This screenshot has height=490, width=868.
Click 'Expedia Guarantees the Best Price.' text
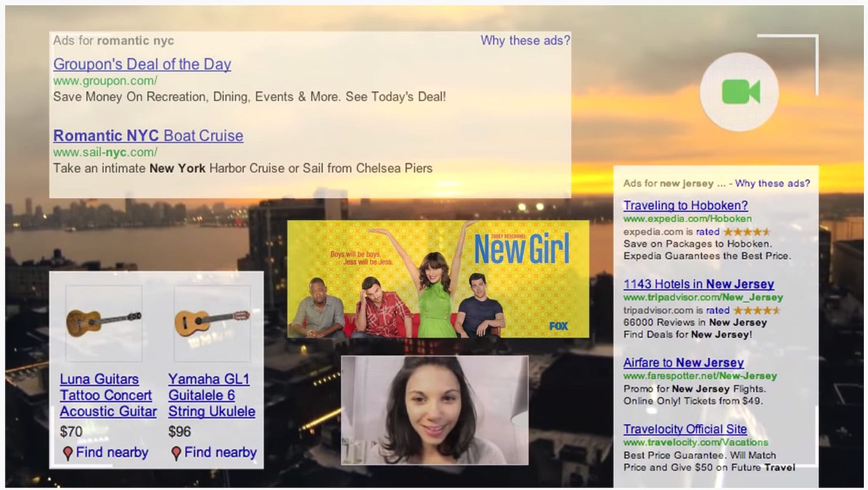(707, 256)
